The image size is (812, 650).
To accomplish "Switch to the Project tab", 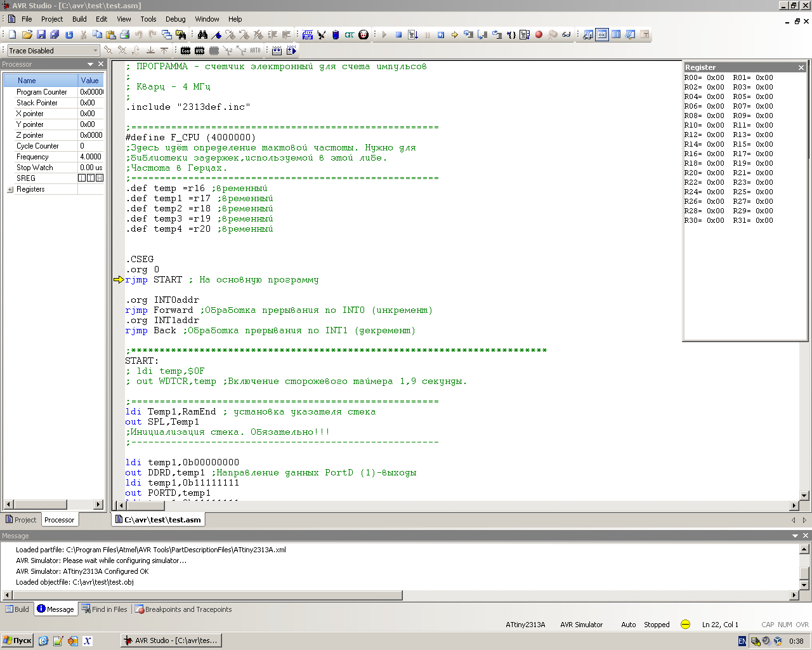I will [x=21, y=520].
